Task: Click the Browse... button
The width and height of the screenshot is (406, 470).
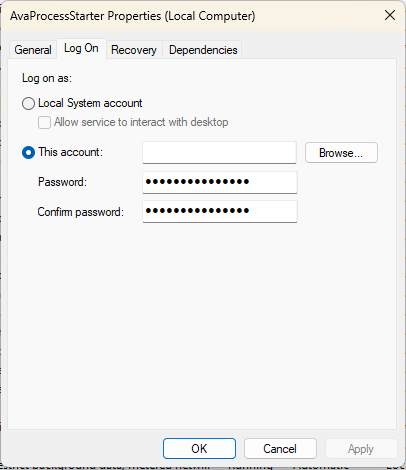Action: 341,153
